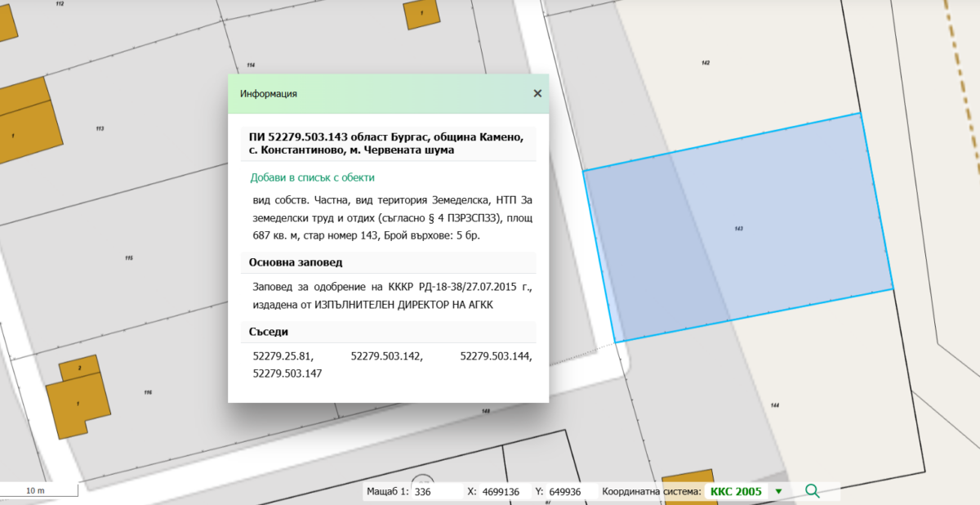Select parcel 115 on the map
The image size is (980, 505).
click(x=128, y=258)
